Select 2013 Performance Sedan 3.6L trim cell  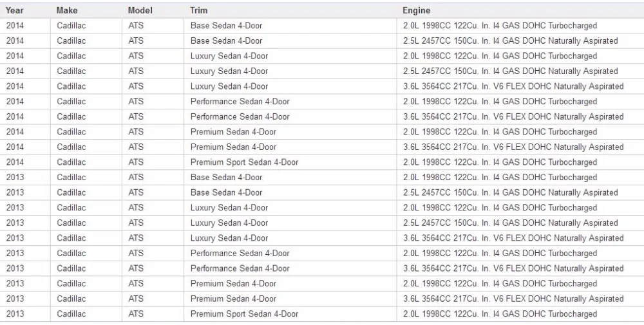290,269
